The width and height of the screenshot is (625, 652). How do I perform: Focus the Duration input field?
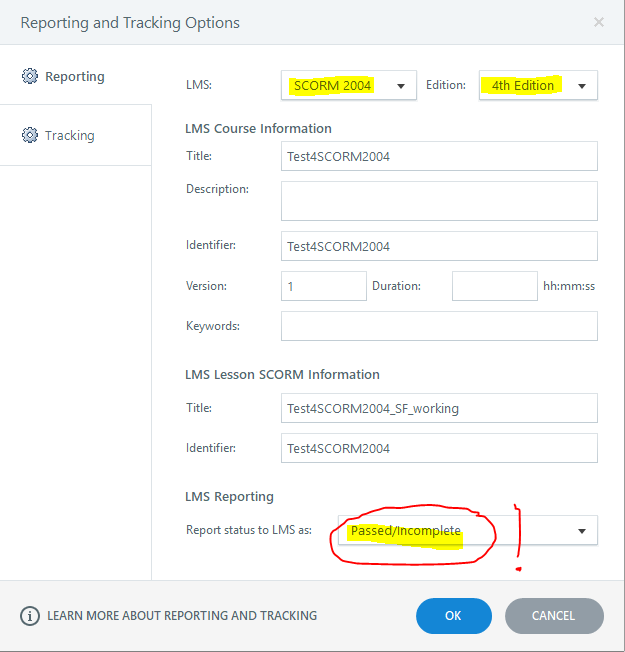click(494, 286)
